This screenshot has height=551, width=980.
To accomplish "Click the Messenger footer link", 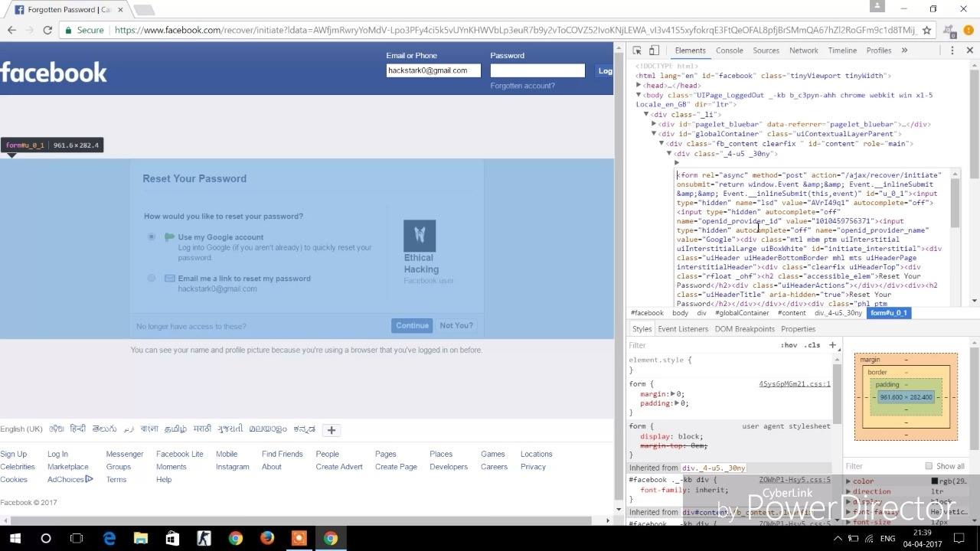I will pos(125,454).
